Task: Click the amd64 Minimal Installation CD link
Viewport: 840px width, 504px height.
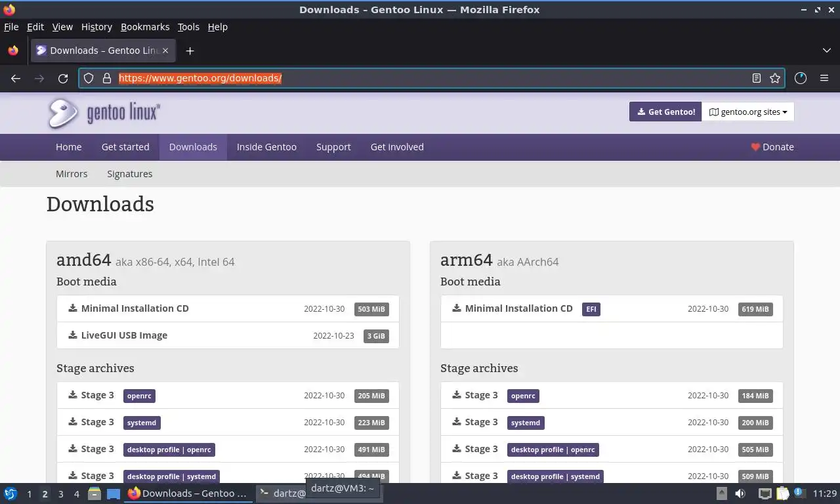Action: pyautogui.click(x=135, y=308)
